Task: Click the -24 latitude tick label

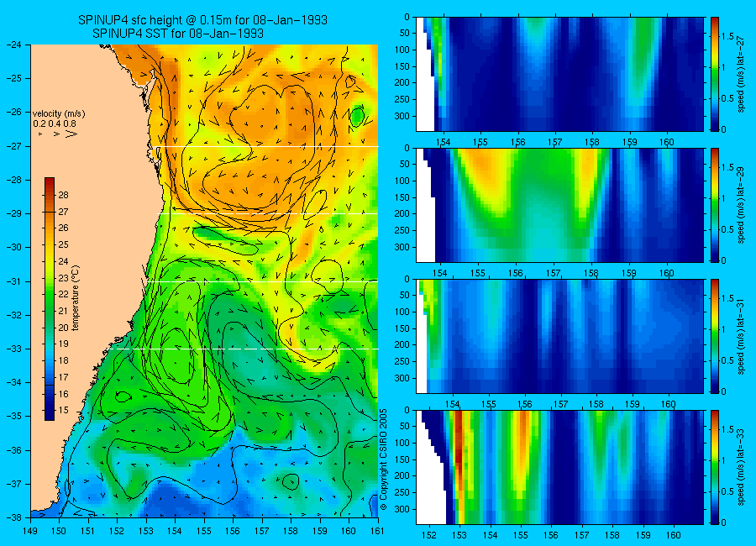Action: tap(13, 45)
